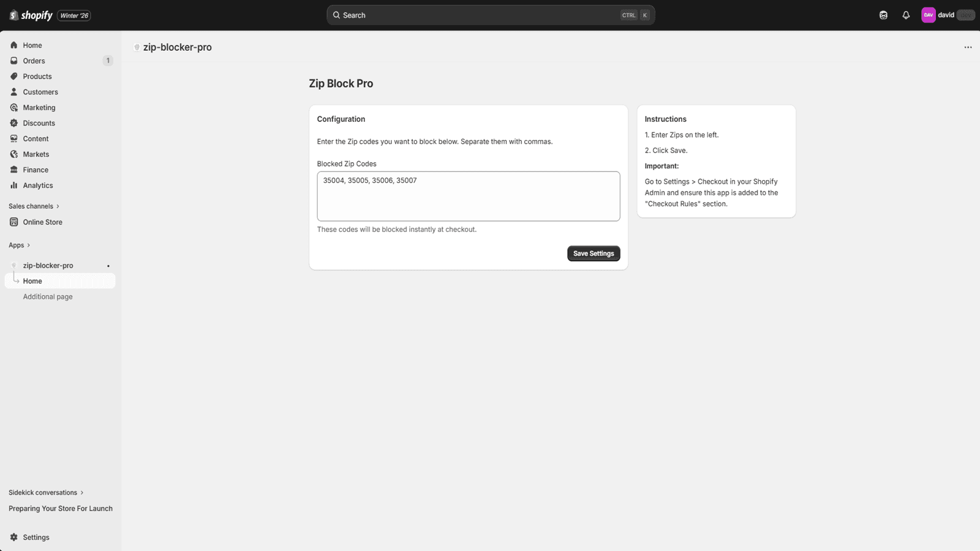Click the david account avatar
The width and height of the screenshot is (980, 551).
928,15
